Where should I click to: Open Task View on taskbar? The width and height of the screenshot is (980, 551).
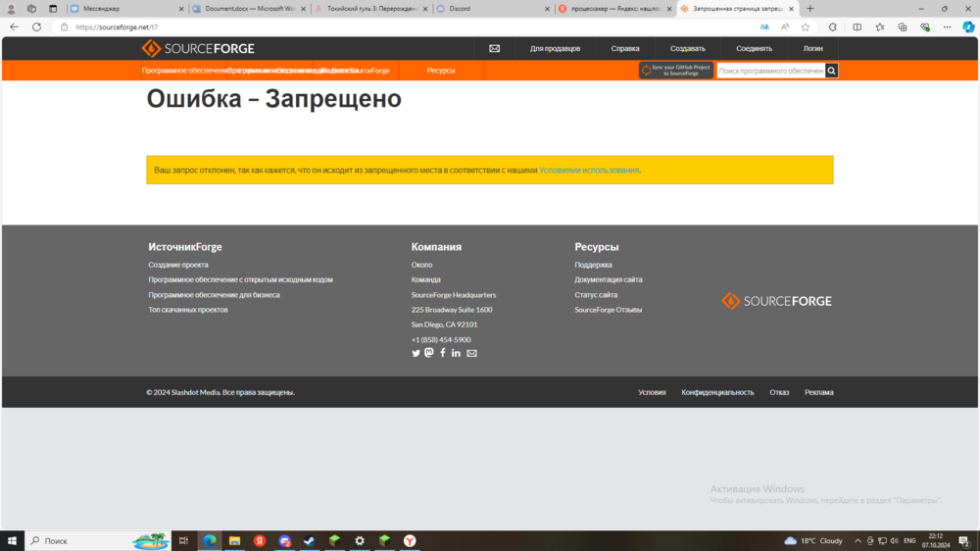183,540
